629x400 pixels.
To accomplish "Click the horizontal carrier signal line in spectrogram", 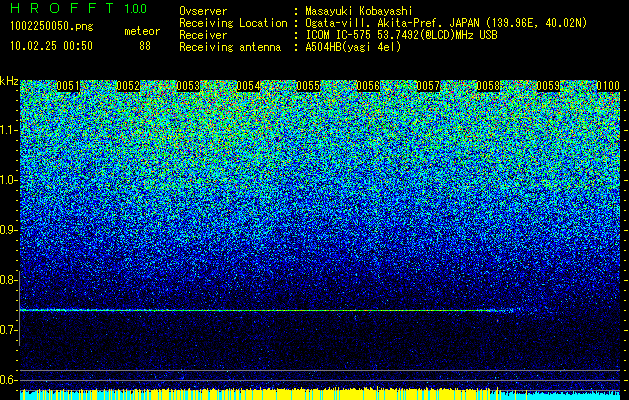I will point(265,310).
